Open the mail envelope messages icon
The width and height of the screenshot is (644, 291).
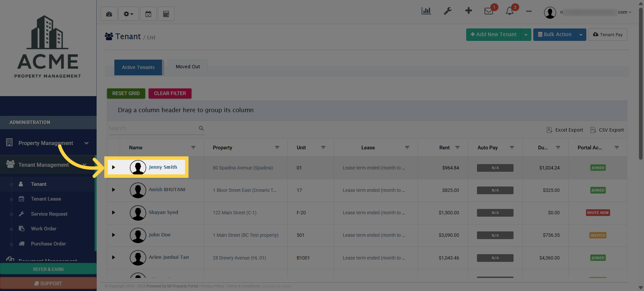[x=489, y=11]
